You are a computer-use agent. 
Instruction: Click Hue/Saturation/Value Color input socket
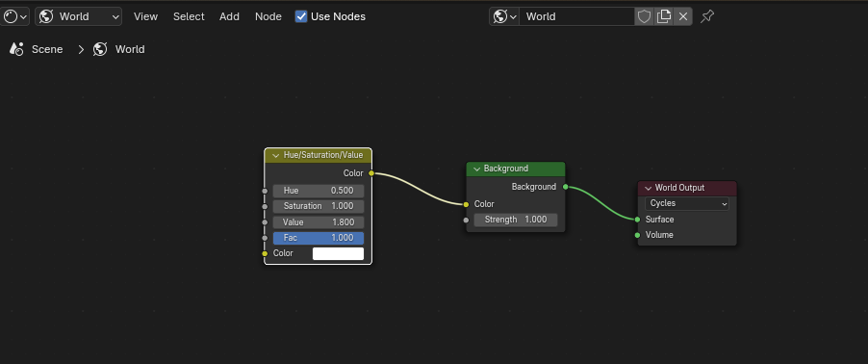(x=265, y=254)
